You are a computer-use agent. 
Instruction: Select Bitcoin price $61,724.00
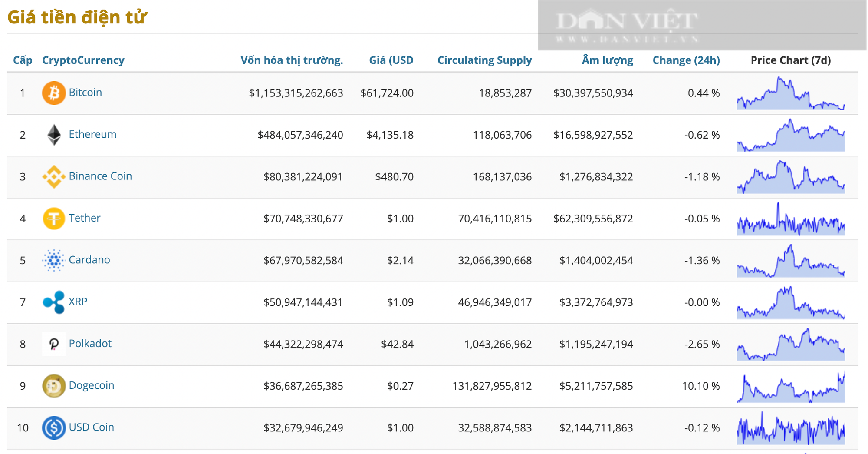point(387,93)
